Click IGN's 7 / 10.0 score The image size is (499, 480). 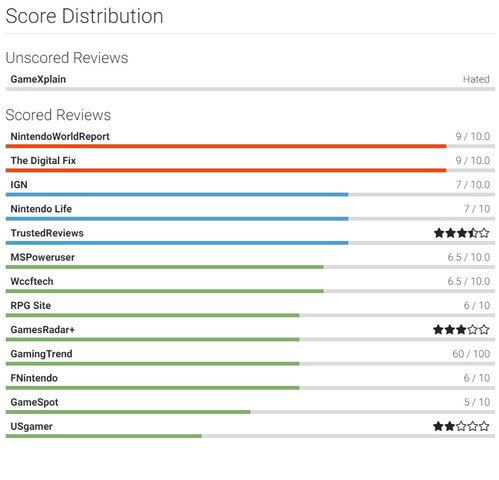click(473, 185)
